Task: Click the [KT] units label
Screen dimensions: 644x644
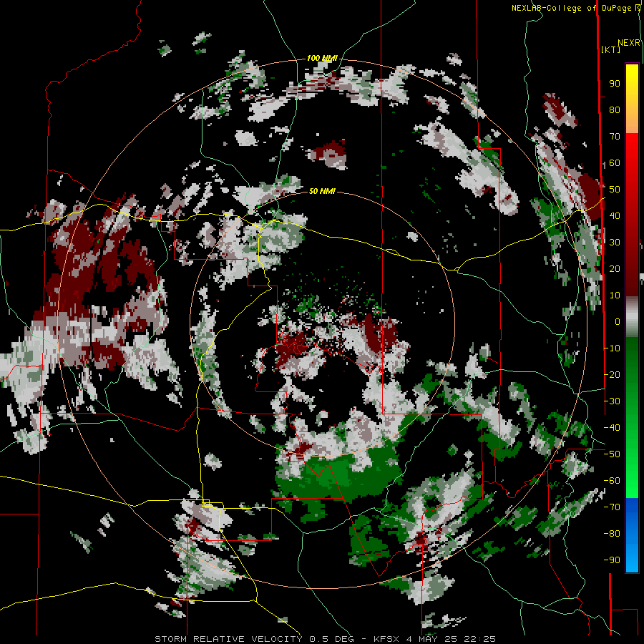Action: [611, 49]
